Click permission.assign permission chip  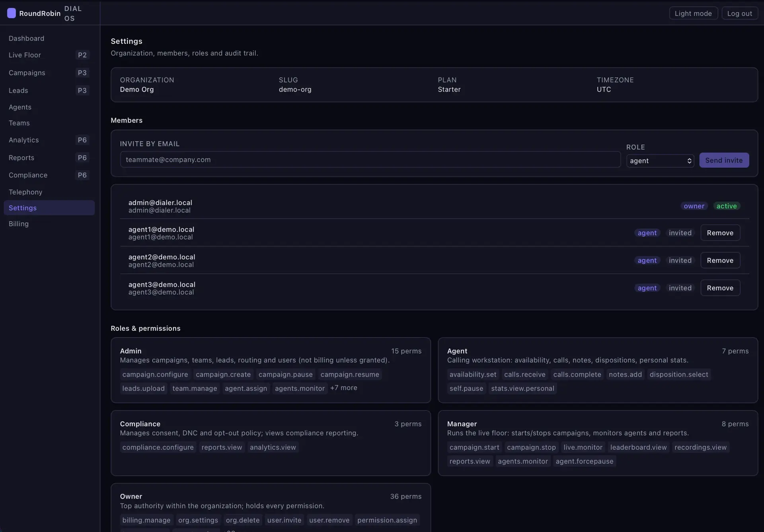387,520
